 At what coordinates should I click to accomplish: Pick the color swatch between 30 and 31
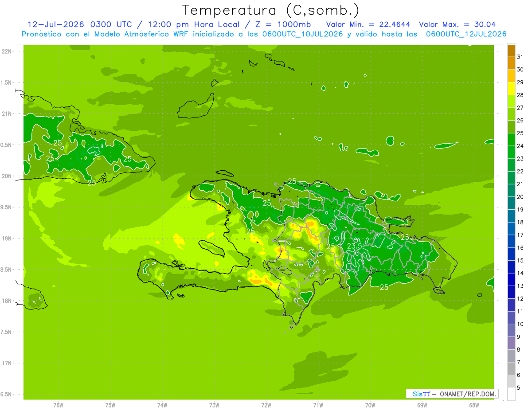pyautogui.click(x=511, y=63)
